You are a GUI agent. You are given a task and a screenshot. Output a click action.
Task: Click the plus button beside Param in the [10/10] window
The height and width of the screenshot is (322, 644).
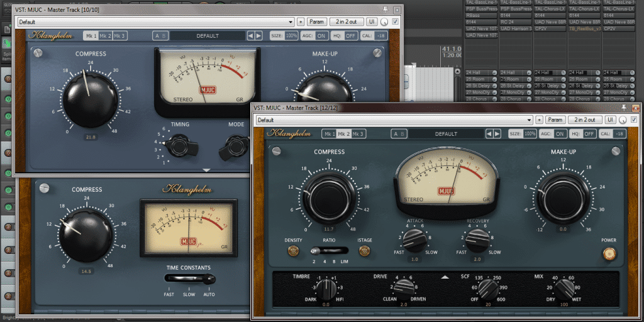coord(301,22)
